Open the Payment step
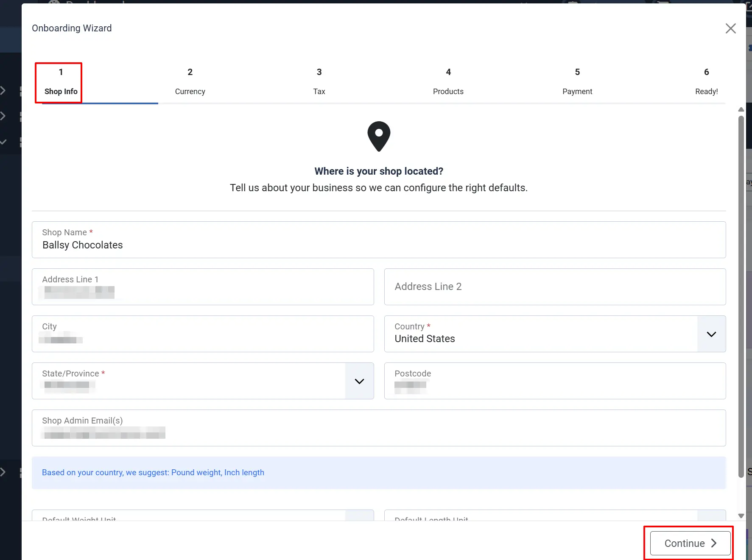Image resolution: width=752 pixels, height=560 pixels. point(577,82)
